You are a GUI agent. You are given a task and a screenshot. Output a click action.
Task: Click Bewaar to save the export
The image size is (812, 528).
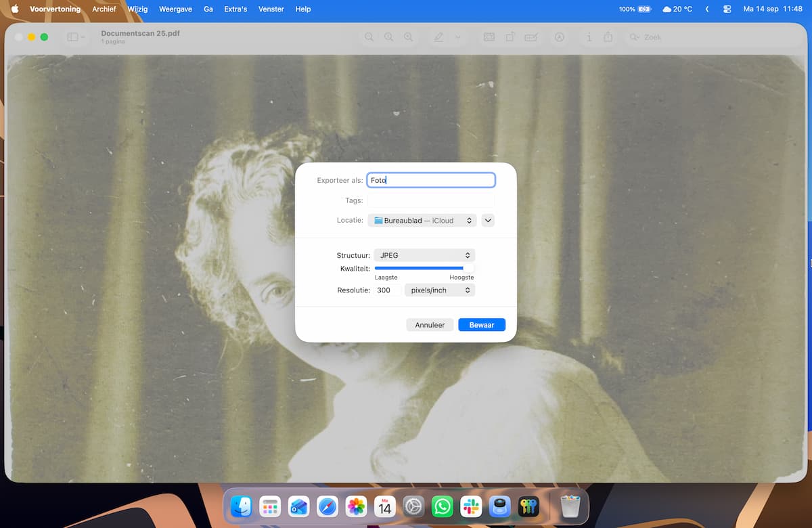pos(482,325)
